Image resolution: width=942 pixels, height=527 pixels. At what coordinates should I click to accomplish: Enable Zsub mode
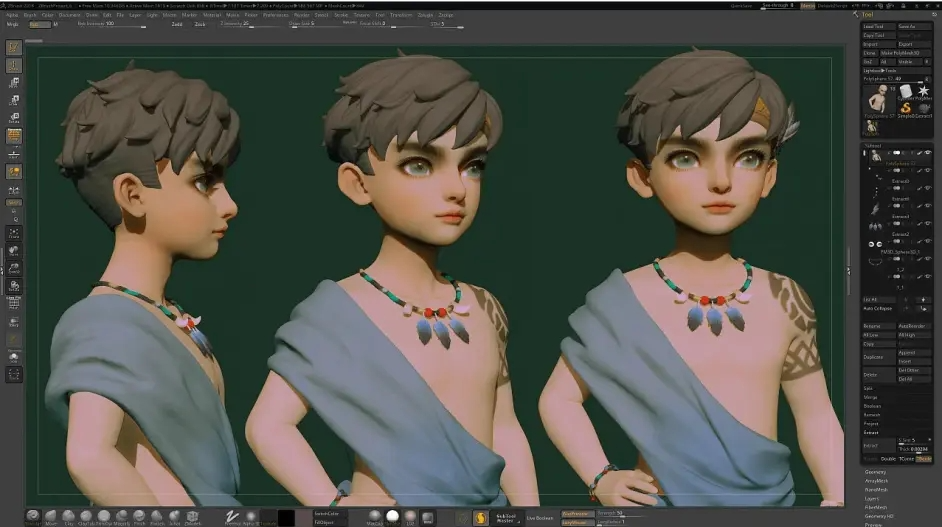click(199, 24)
